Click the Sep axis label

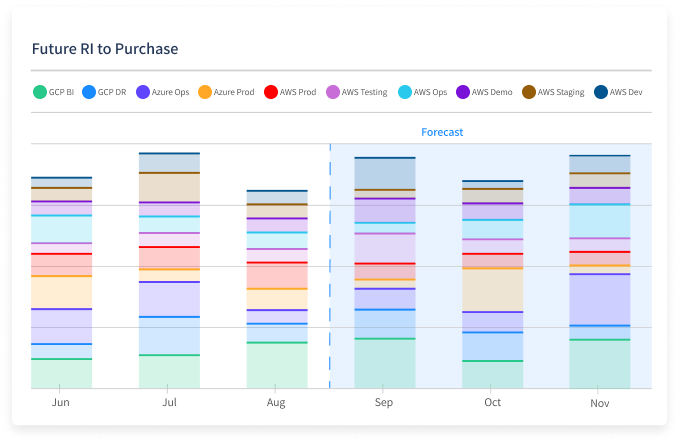384,403
